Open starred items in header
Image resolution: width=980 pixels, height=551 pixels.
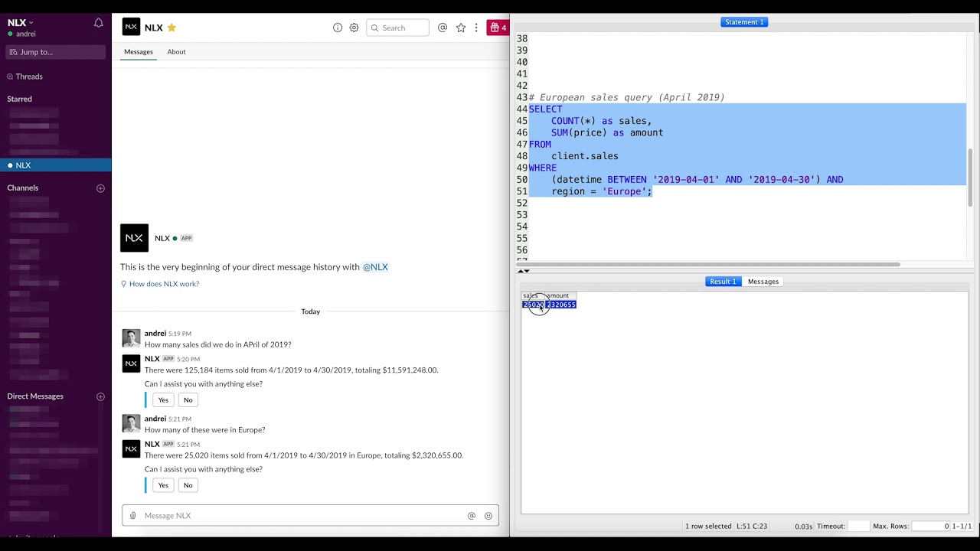tap(461, 28)
